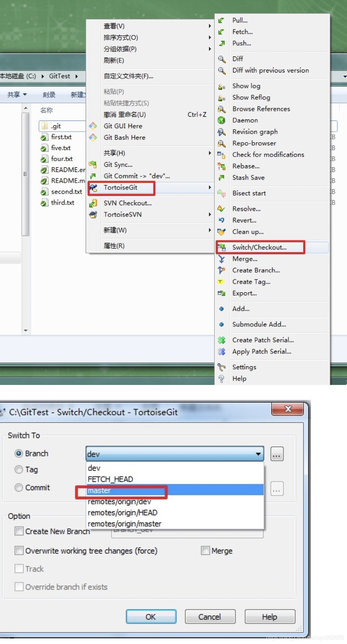
Task: Select the Tag radio button
Action: point(19,469)
